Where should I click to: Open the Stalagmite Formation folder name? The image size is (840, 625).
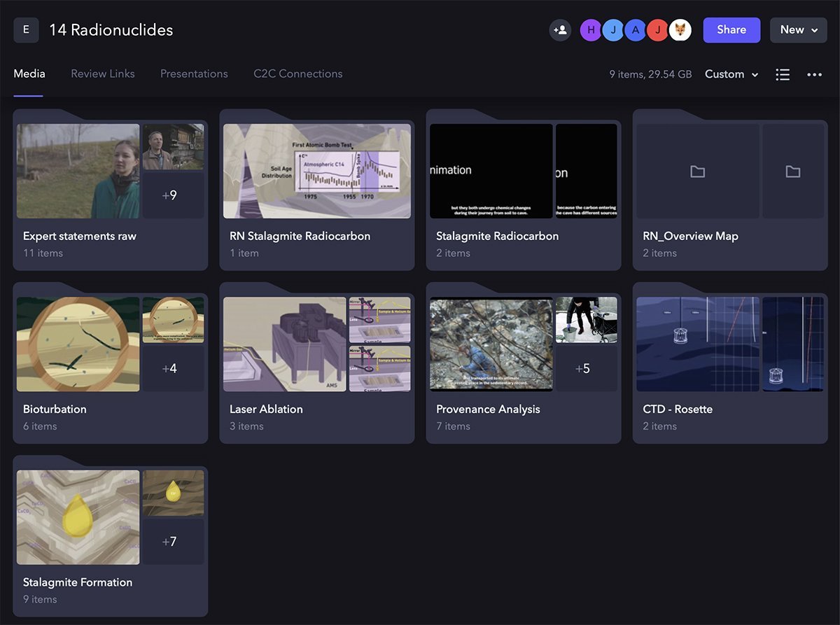(78, 582)
